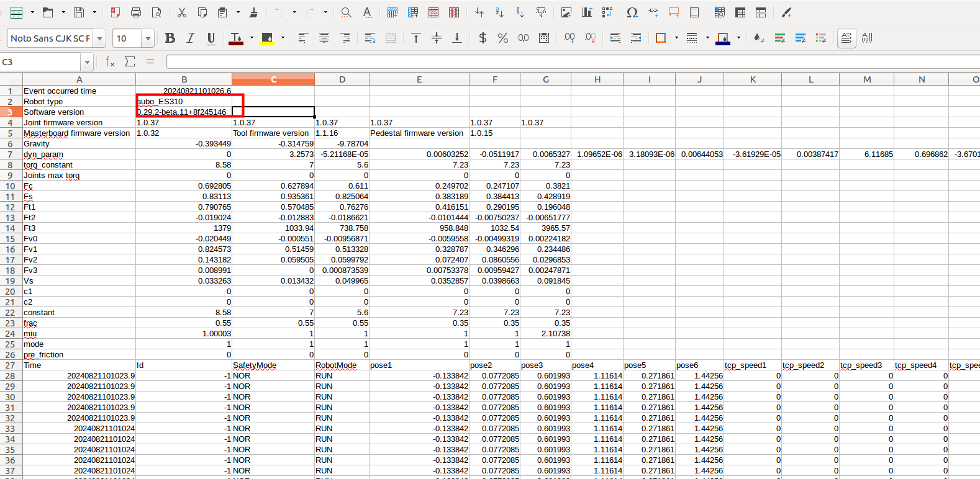Open the Function Wizard

(x=110, y=61)
